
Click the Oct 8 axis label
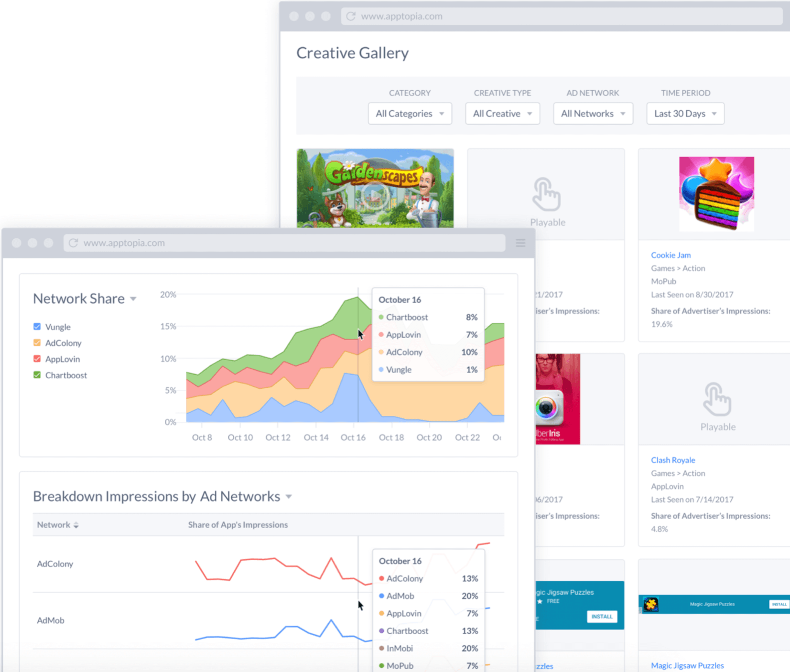(202, 437)
